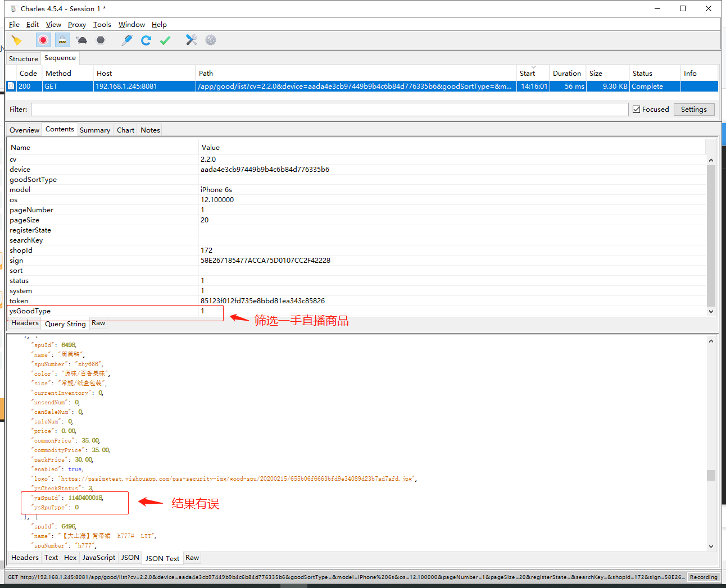726x588 pixels.
Task: Click the response pane scroll-down arrow
Action: click(711, 546)
